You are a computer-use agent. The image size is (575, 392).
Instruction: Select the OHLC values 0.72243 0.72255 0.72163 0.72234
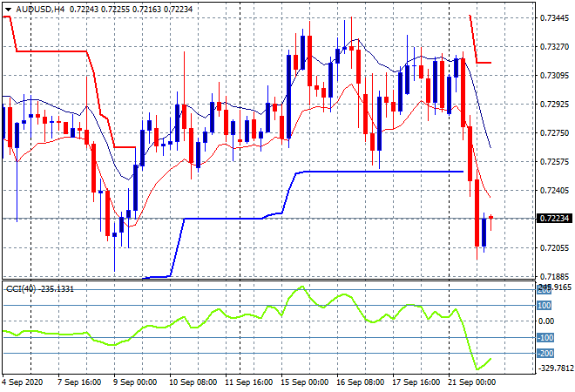(x=131, y=10)
